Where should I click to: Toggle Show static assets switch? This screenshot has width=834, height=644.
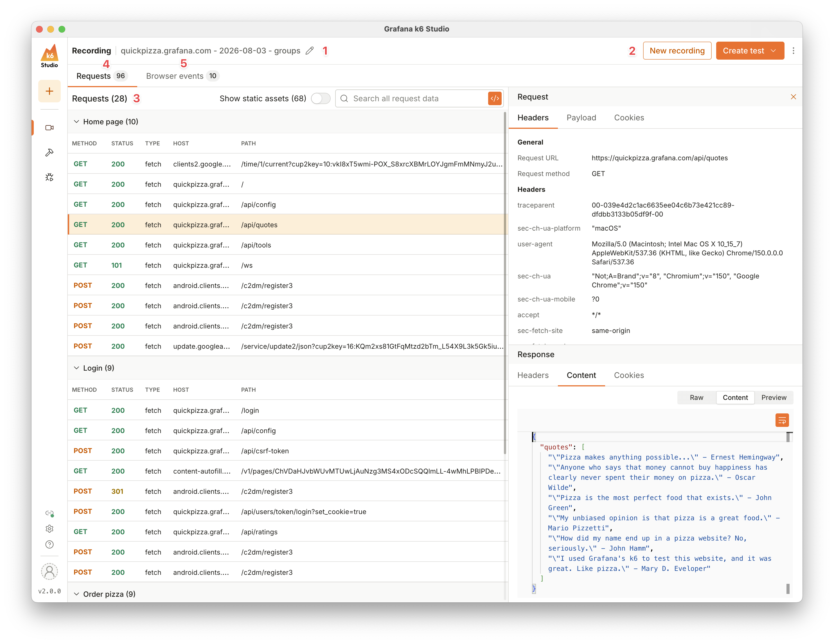320,98
